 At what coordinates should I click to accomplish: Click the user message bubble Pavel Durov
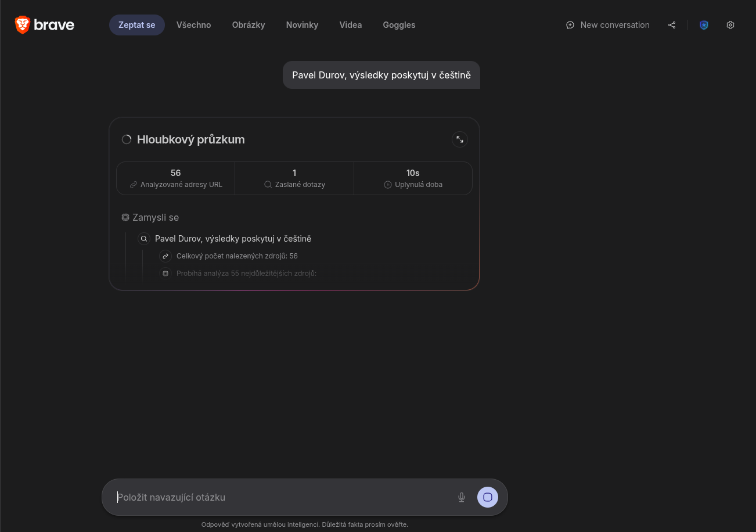click(381, 75)
